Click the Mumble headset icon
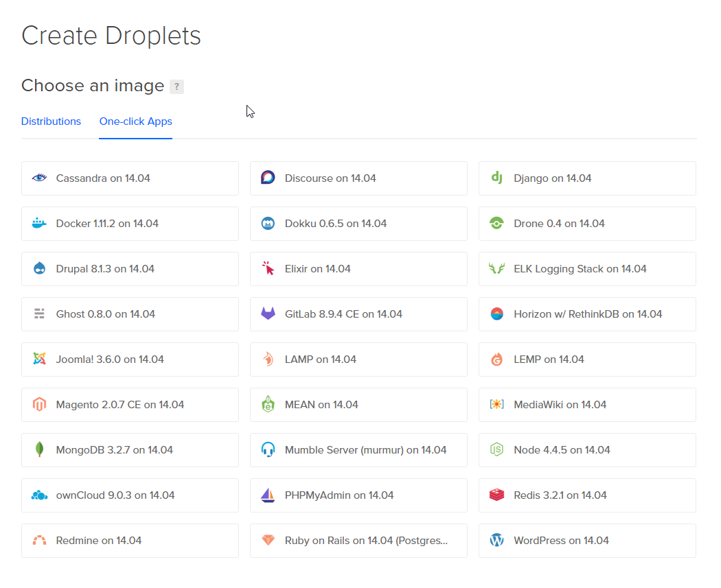The width and height of the screenshot is (721, 588). 268,449
